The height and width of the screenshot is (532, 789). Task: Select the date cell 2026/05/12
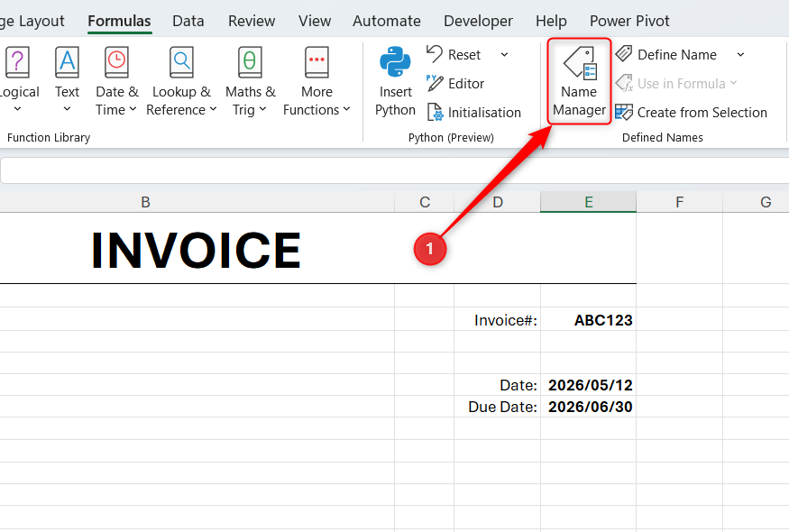click(588, 385)
